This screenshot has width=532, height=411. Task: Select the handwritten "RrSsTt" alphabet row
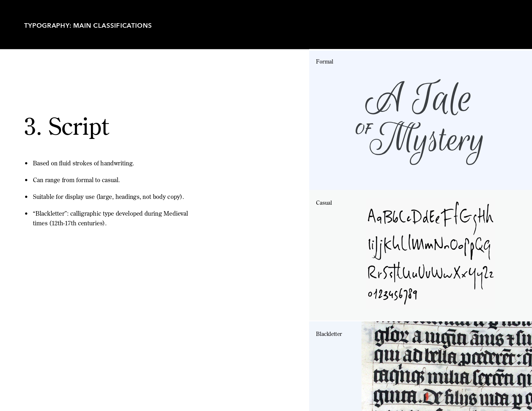430,274
